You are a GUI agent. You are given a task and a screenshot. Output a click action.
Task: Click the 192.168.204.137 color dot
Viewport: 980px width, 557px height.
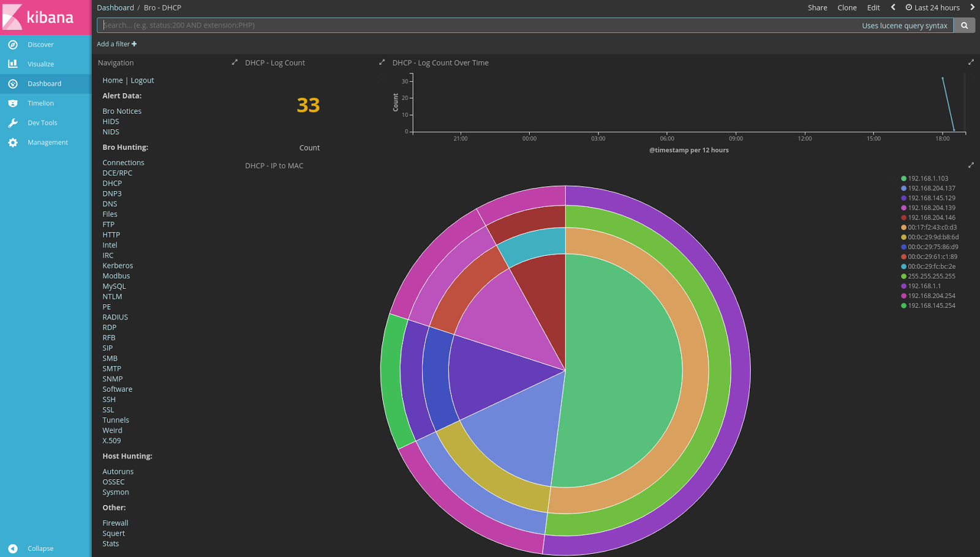903,188
